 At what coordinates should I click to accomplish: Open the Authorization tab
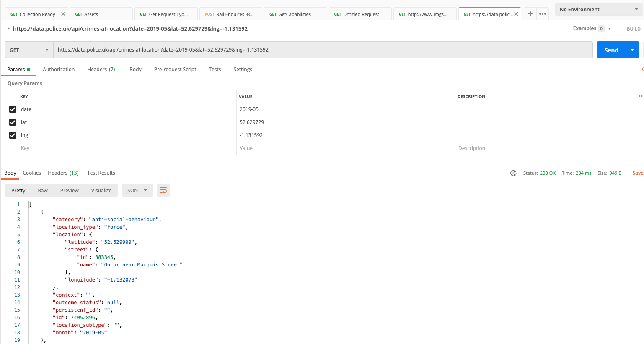tap(59, 70)
